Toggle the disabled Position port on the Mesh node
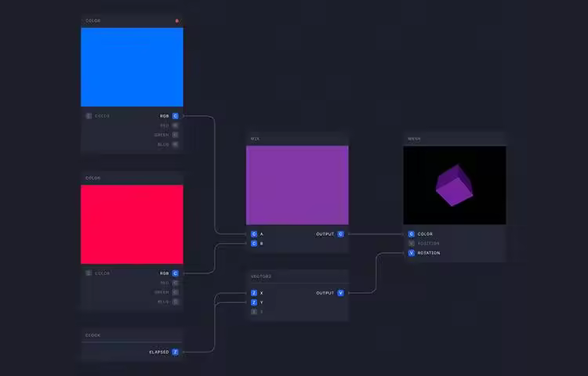The image size is (588, 376). [412, 244]
